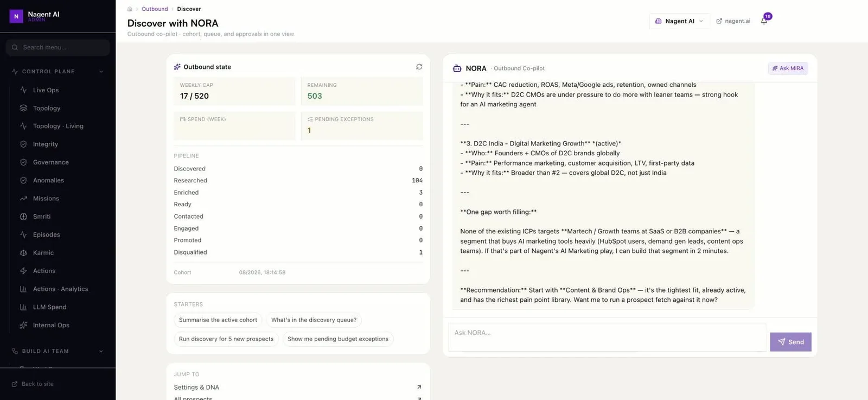Click the Researched pipeline row
This screenshot has height=400, width=868.
pyautogui.click(x=298, y=181)
